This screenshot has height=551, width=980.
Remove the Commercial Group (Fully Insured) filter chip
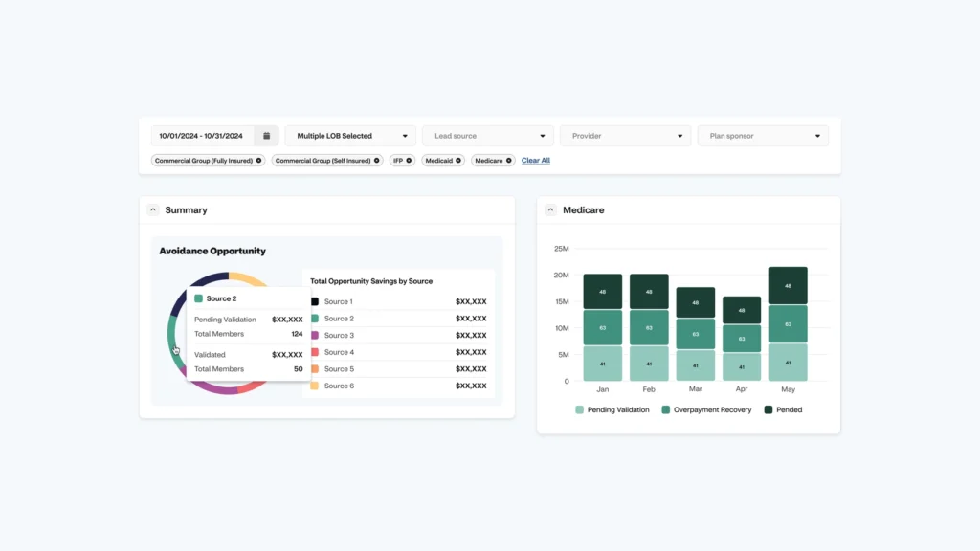pyautogui.click(x=257, y=160)
